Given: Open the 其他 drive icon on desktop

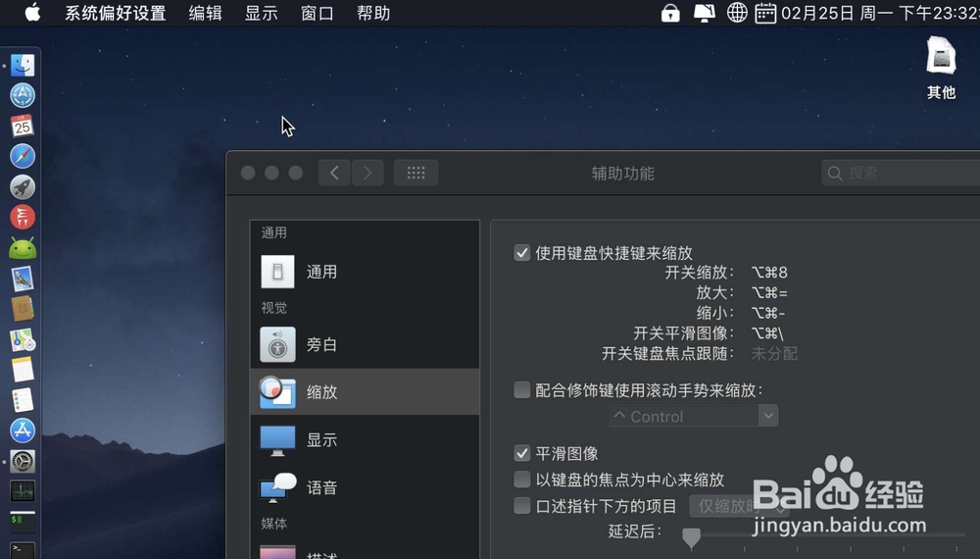Looking at the screenshot, I should (941, 69).
